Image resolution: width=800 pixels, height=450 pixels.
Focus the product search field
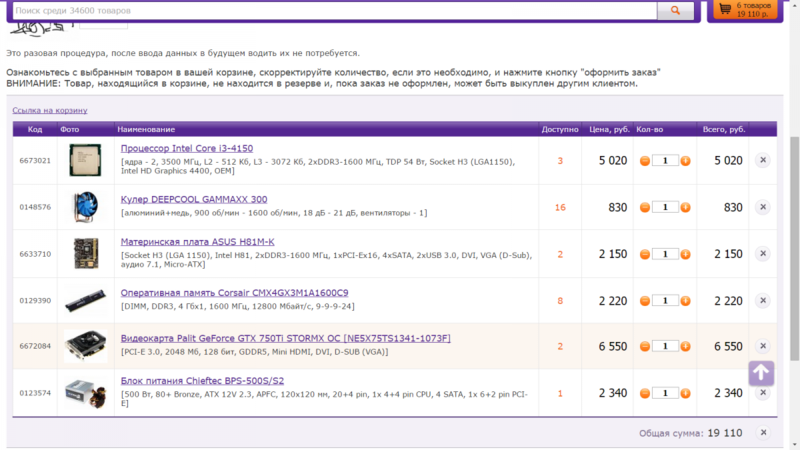coord(330,10)
